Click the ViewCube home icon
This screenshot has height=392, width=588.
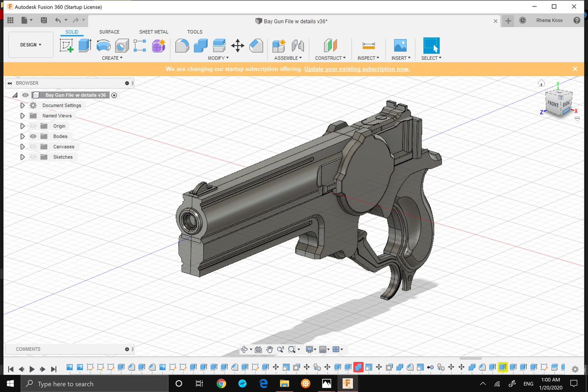point(541,83)
